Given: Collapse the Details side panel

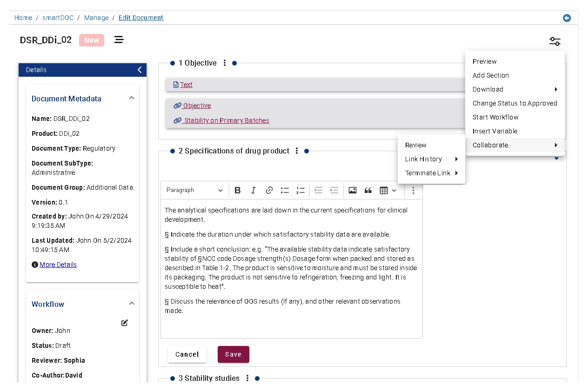Looking at the screenshot, I should point(140,70).
